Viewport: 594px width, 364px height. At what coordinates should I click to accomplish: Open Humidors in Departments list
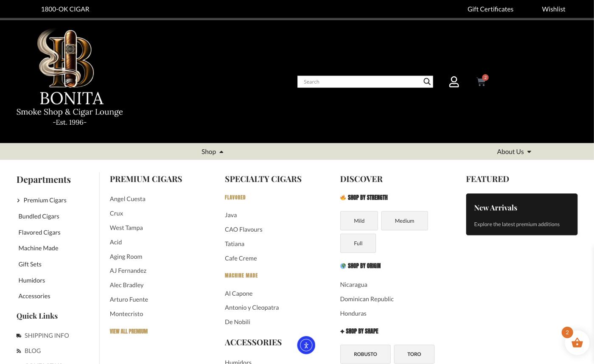(x=31, y=280)
